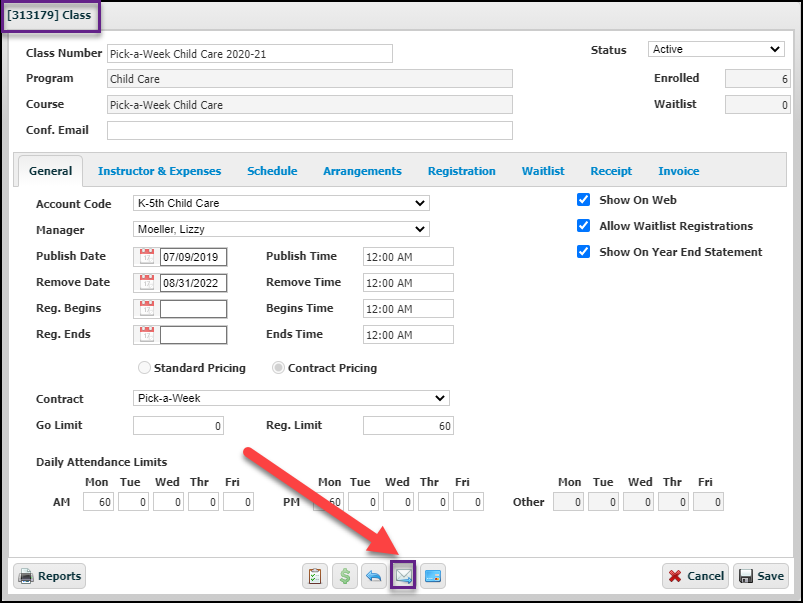This screenshot has width=803, height=603.
Task: Toggle Allow Waitlist Registrations checkbox
Action: pyautogui.click(x=583, y=226)
